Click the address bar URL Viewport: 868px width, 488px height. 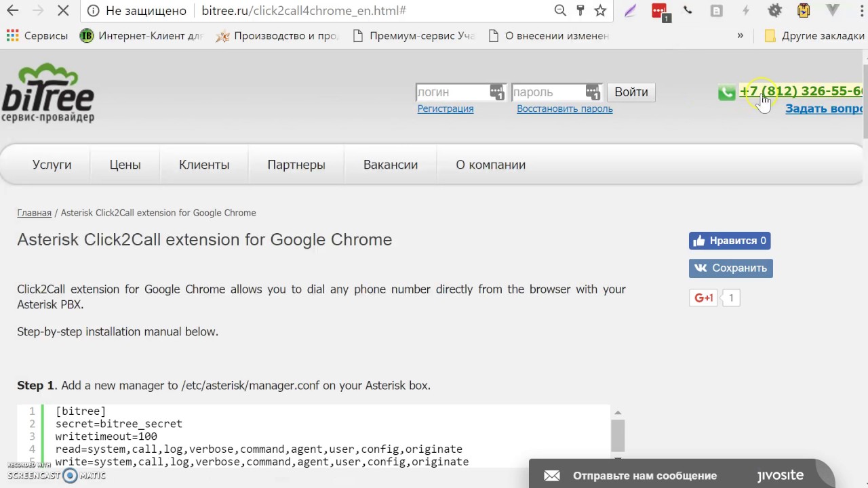(304, 11)
